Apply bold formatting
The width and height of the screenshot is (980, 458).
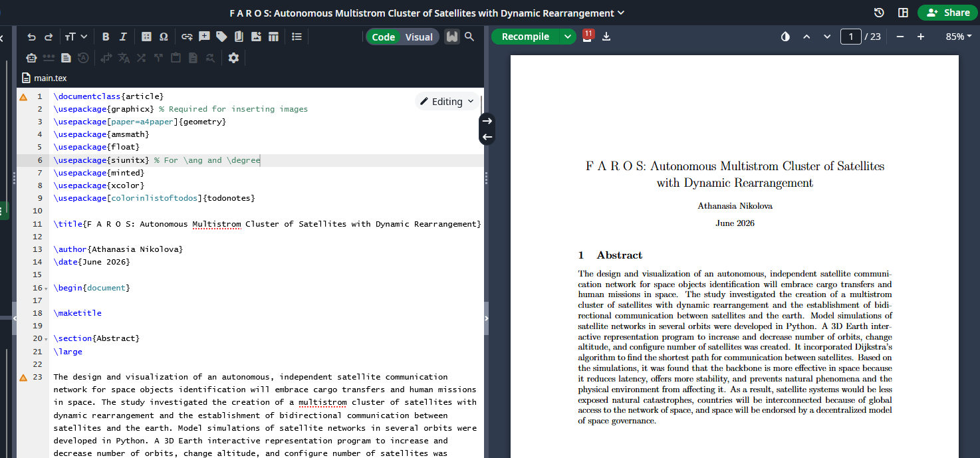point(106,37)
